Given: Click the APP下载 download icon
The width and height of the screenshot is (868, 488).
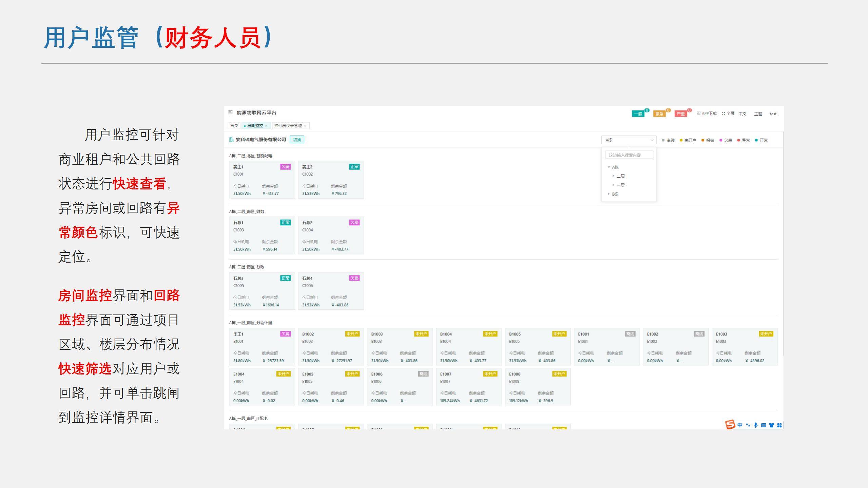Looking at the screenshot, I should click(699, 114).
